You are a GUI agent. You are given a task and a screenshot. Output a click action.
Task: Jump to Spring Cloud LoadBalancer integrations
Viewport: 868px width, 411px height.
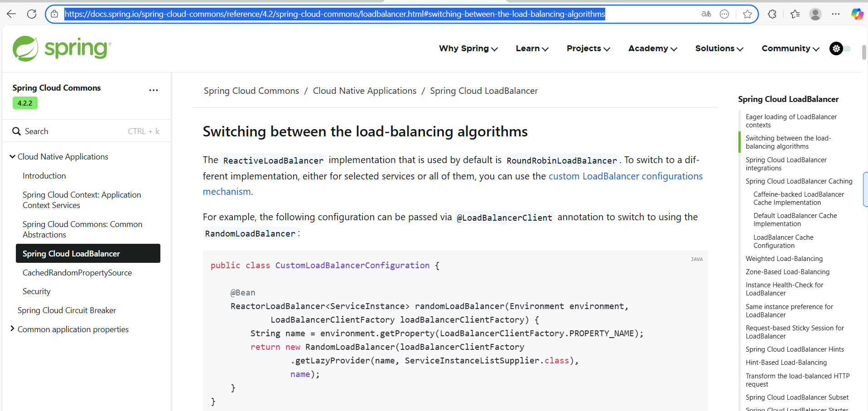tap(786, 164)
